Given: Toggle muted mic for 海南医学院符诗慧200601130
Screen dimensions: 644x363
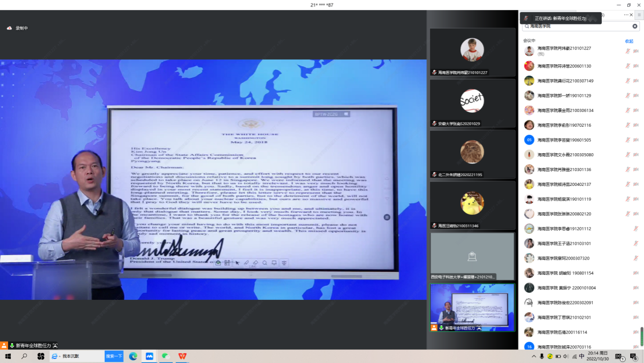Looking at the screenshot, I should click(628, 66).
